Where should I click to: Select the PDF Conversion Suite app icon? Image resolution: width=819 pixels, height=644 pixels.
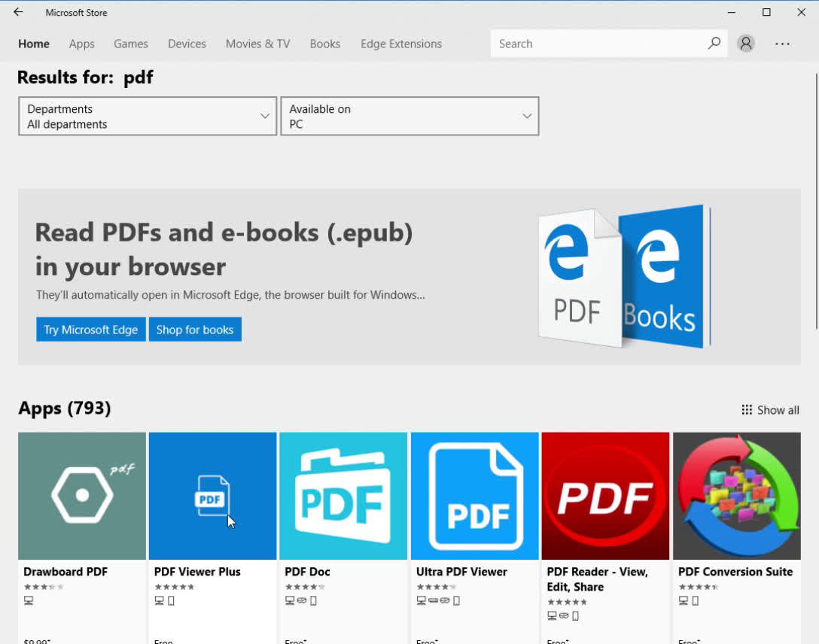point(736,496)
